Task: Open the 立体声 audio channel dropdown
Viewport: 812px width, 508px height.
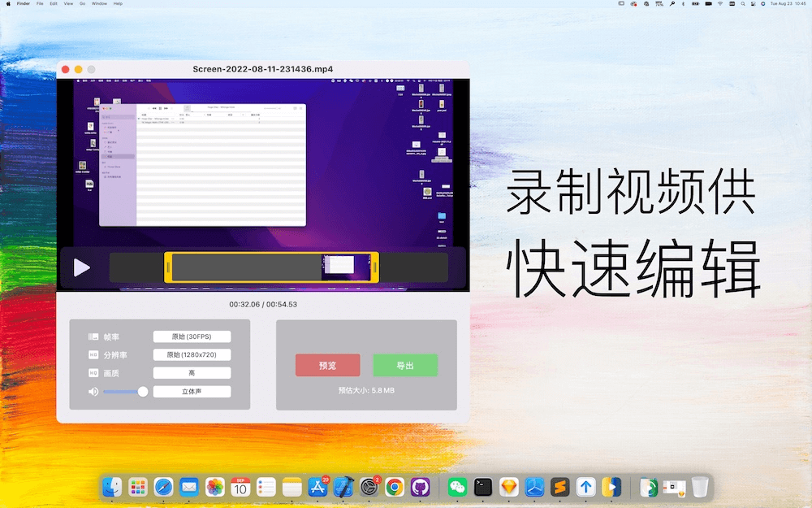Action: coord(192,391)
